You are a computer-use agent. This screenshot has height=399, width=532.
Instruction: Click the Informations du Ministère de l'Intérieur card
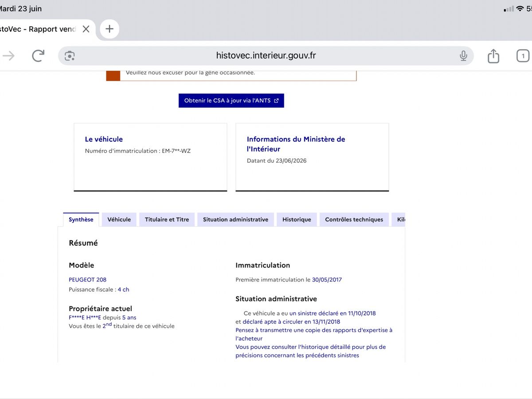(x=312, y=157)
